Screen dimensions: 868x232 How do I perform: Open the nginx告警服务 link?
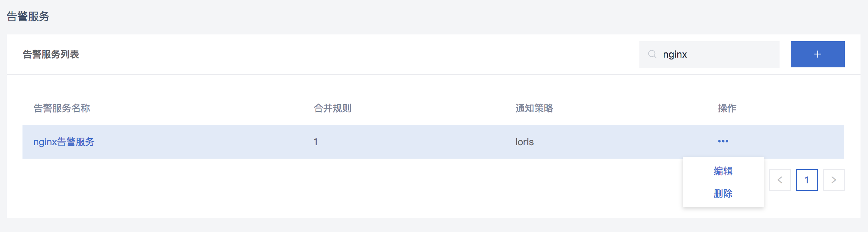pos(64,142)
